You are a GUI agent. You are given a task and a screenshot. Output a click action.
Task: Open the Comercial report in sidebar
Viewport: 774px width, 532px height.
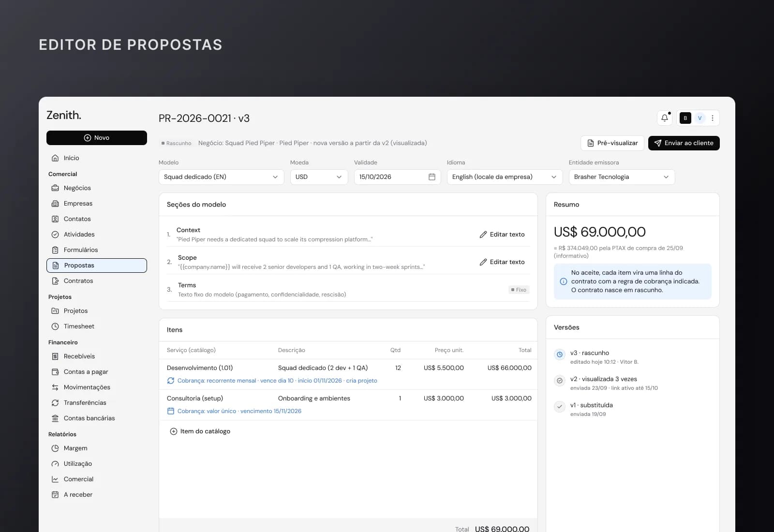point(97,479)
